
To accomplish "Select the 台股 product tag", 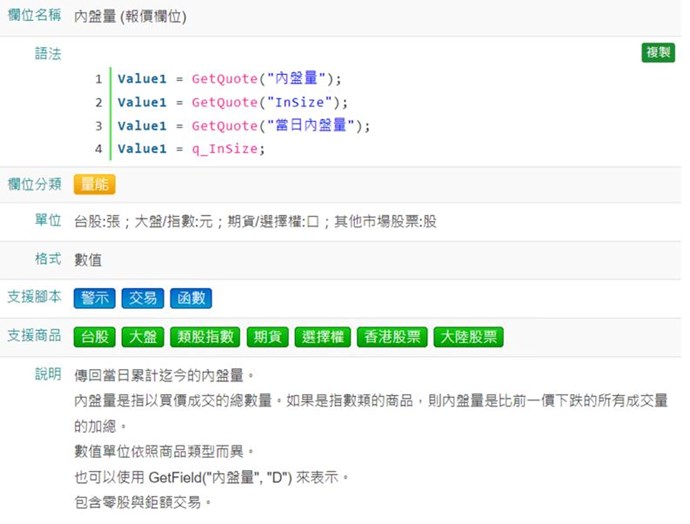I will [x=95, y=337].
